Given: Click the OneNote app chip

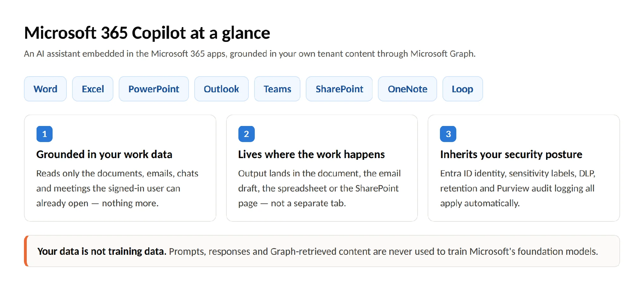Looking at the screenshot, I should click(x=407, y=89).
